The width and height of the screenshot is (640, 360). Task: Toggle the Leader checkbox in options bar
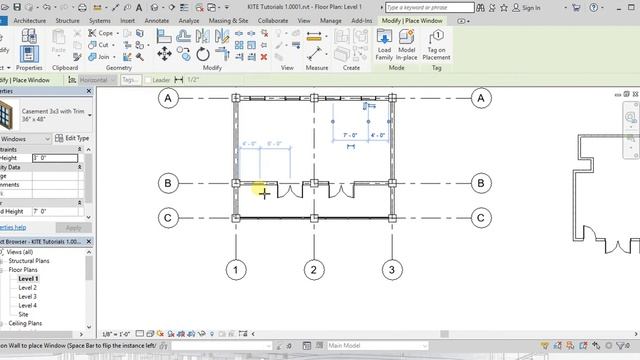pyautogui.click(x=148, y=80)
